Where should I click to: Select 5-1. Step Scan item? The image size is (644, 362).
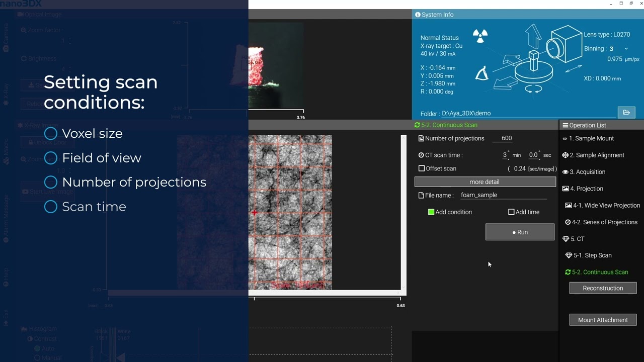coord(589,255)
